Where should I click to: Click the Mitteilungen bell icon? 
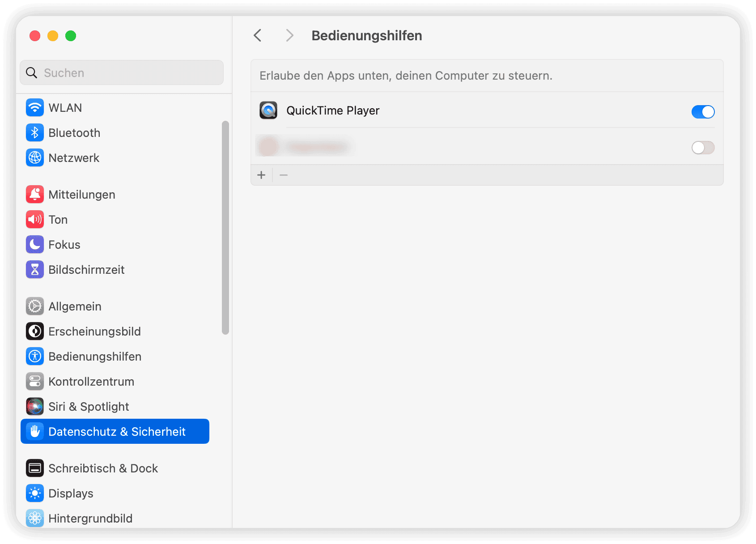[x=35, y=194]
